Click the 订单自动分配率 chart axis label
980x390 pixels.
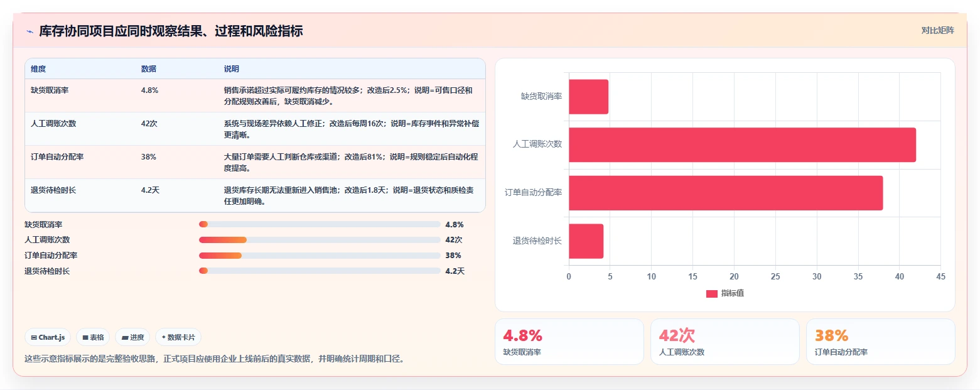pyautogui.click(x=534, y=192)
